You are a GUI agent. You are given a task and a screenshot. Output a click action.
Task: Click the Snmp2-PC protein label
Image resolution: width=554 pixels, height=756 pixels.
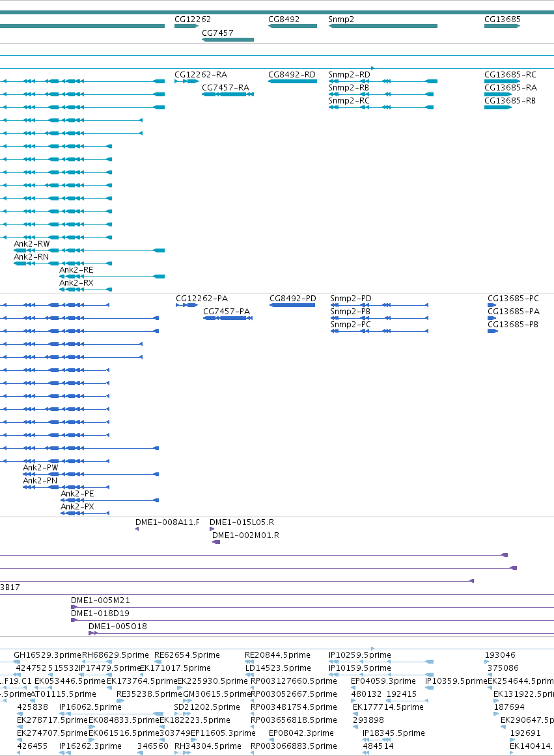coord(351,325)
